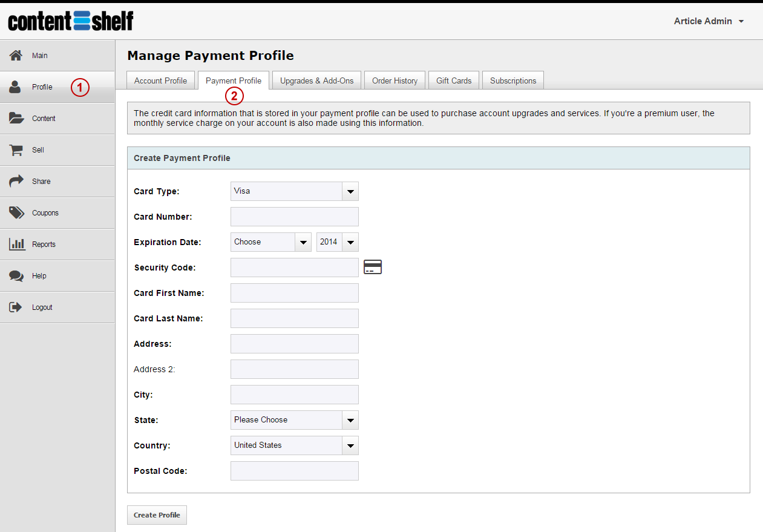
Task: Click the Share arrow icon
Action: pyautogui.click(x=16, y=181)
